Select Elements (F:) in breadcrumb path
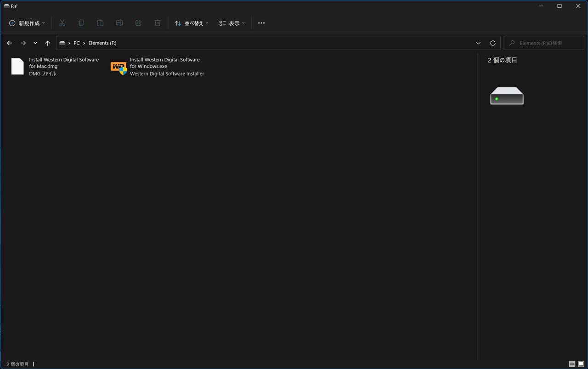 coord(102,43)
